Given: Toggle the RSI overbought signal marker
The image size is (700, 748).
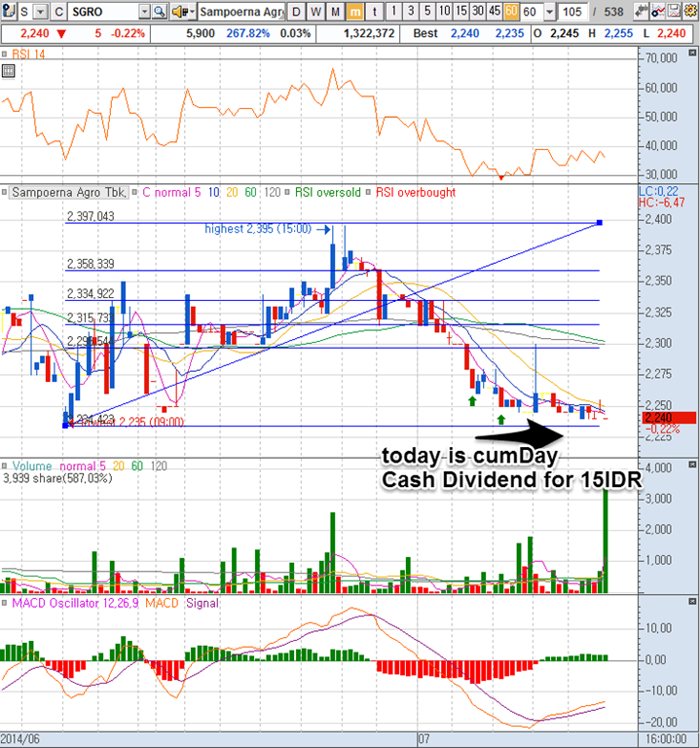Looking at the screenshot, I should click(x=368, y=192).
